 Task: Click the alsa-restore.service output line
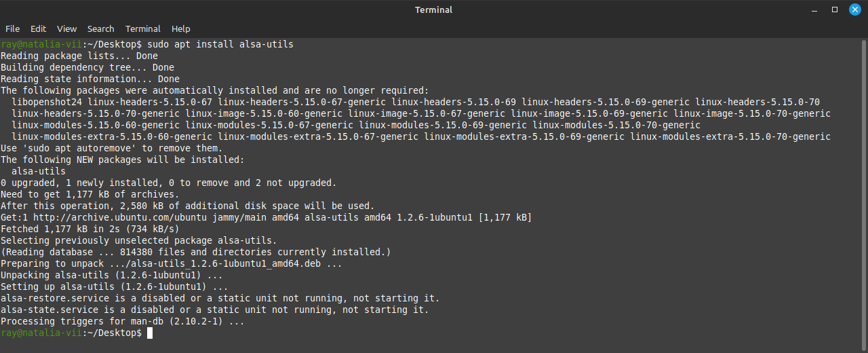pyautogui.click(x=220, y=298)
